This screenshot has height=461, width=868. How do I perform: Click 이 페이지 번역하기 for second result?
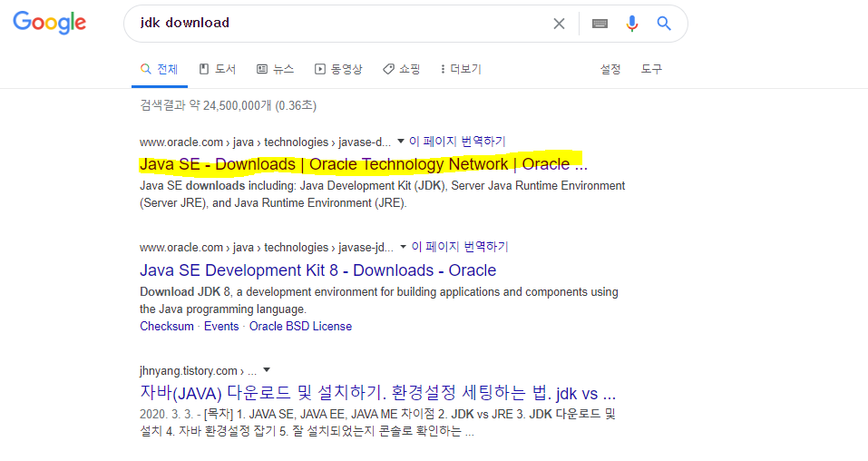click(x=460, y=247)
